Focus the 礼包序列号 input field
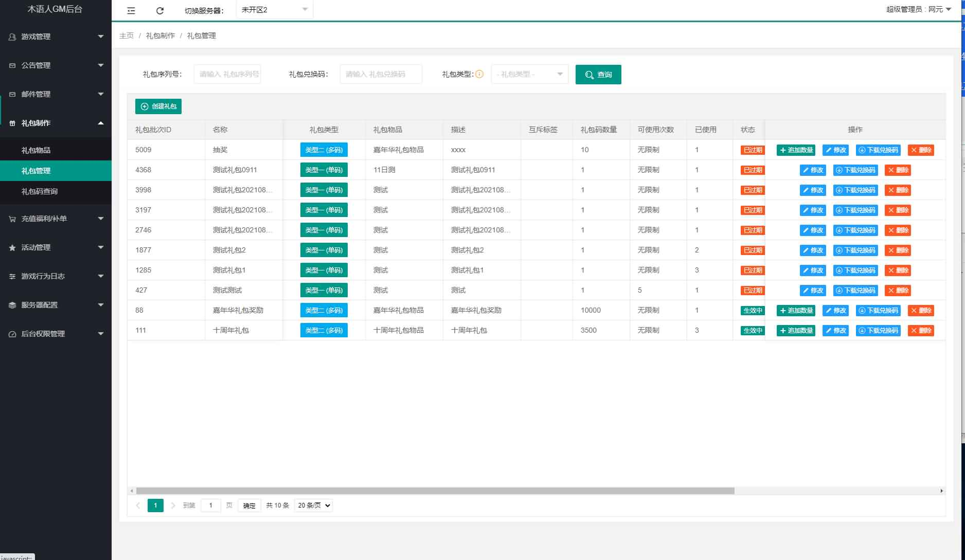965x560 pixels. 227,74
